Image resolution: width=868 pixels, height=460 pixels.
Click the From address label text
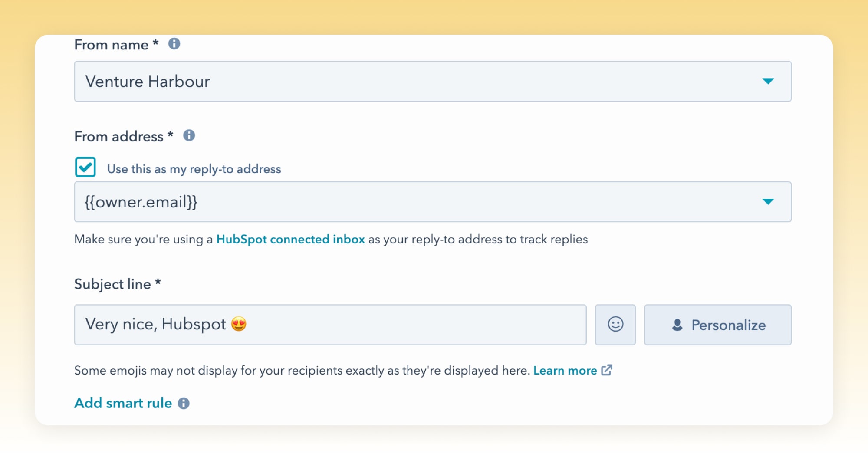click(124, 136)
